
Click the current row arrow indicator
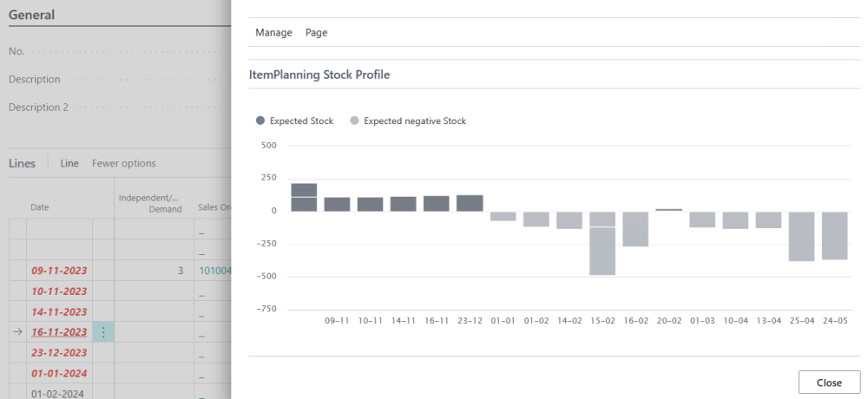point(17,332)
